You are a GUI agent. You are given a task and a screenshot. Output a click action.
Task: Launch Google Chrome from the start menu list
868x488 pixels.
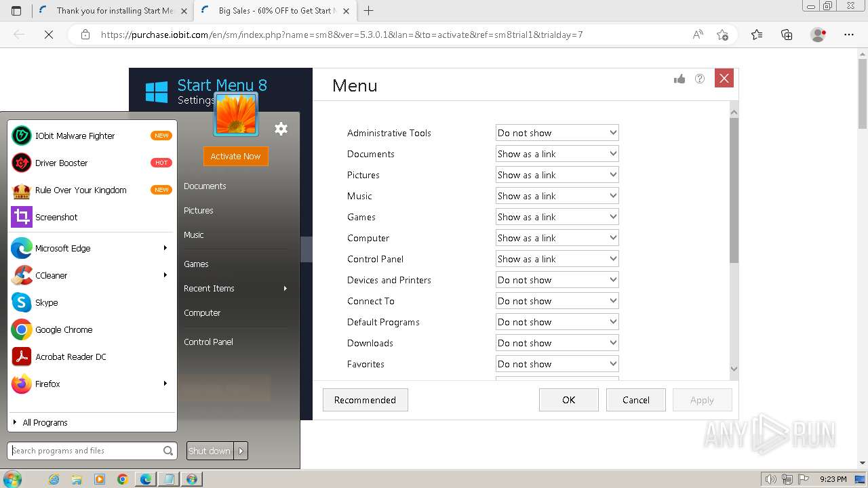92,329
